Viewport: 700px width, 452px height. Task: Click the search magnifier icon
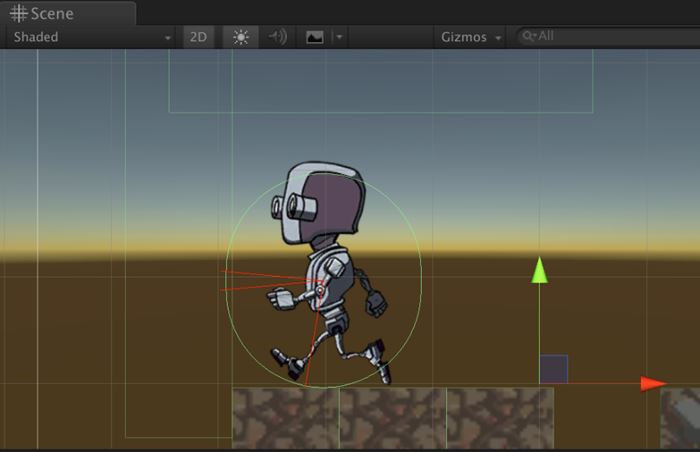point(528,37)
